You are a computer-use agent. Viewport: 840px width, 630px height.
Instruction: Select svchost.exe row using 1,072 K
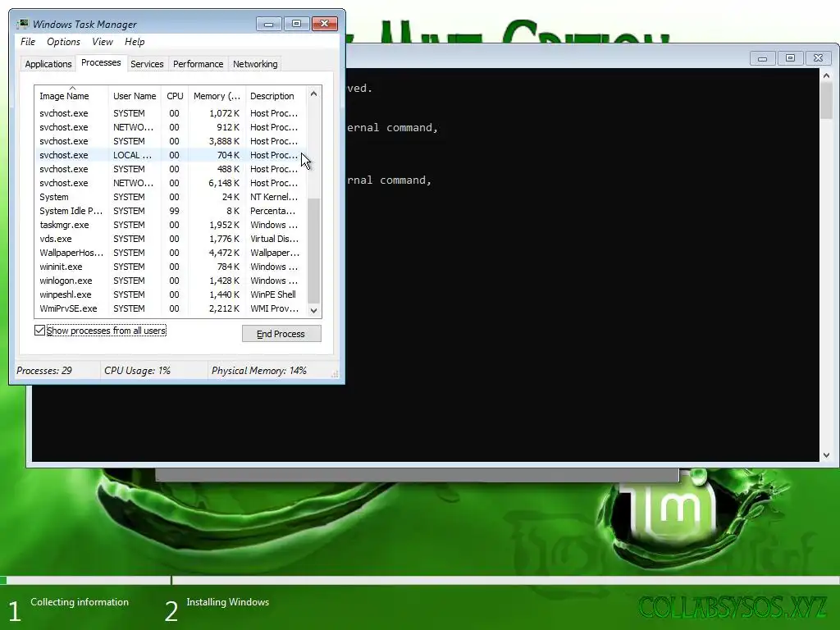171,113
